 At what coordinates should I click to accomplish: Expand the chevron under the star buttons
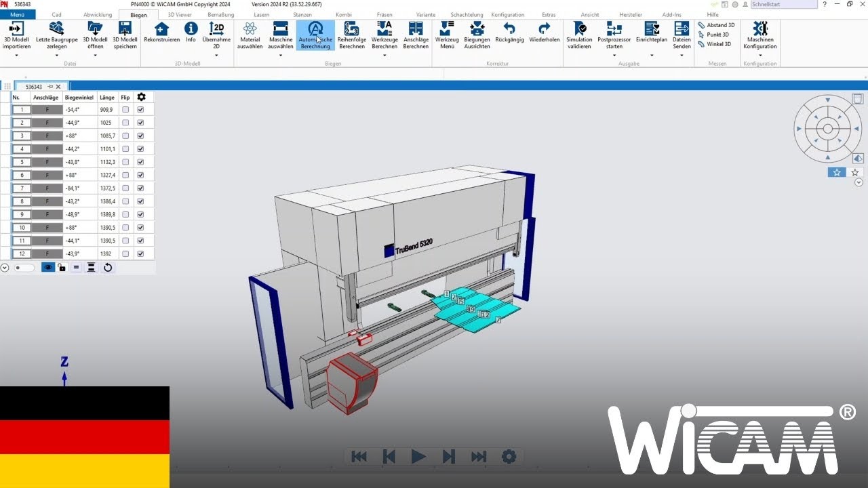pyautogui.click(x=859, y=182)
